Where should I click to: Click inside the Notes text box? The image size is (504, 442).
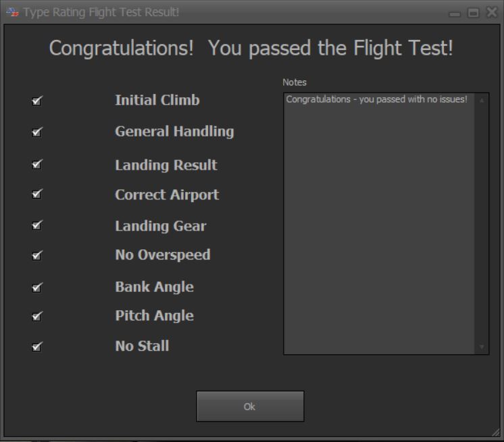(x=379, y=224)
